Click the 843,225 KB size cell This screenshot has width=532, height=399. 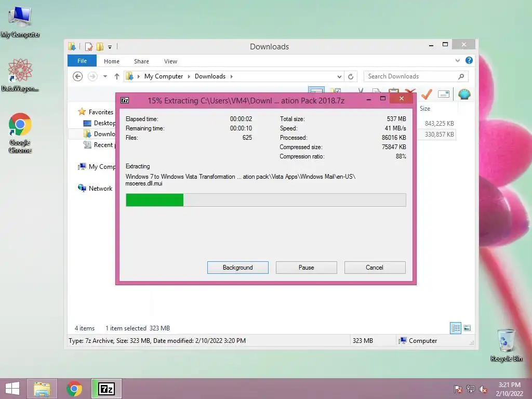[x=439, y=124]
